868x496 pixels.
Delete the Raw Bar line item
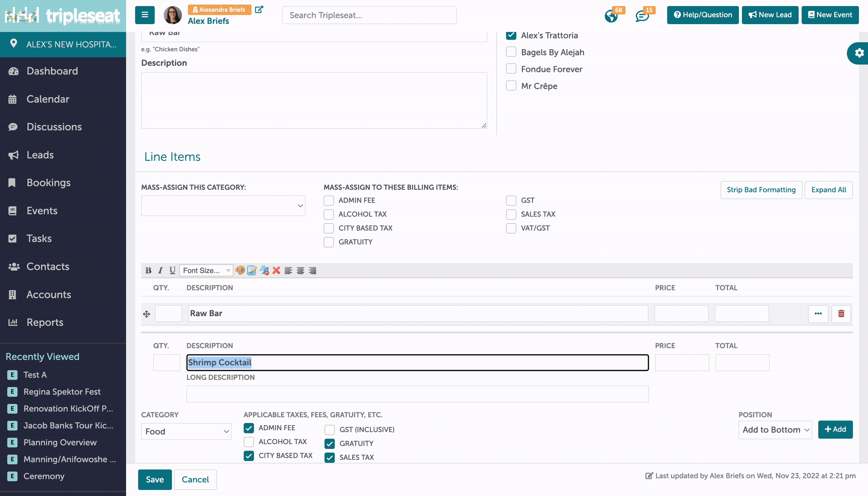click(x=841, y=313)
